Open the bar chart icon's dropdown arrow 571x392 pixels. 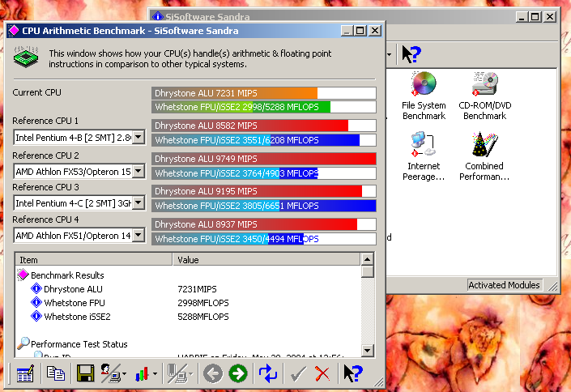[x=156, y=374]
